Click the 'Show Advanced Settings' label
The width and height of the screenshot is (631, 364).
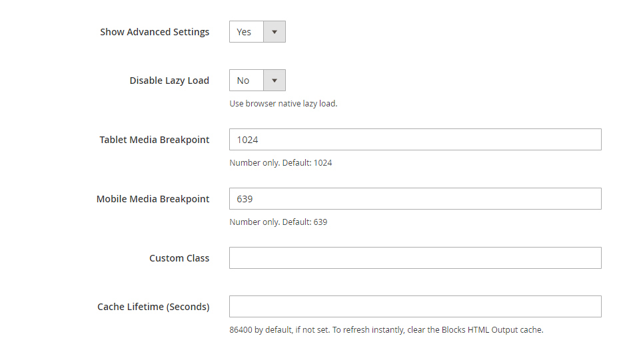coord(155,32)
